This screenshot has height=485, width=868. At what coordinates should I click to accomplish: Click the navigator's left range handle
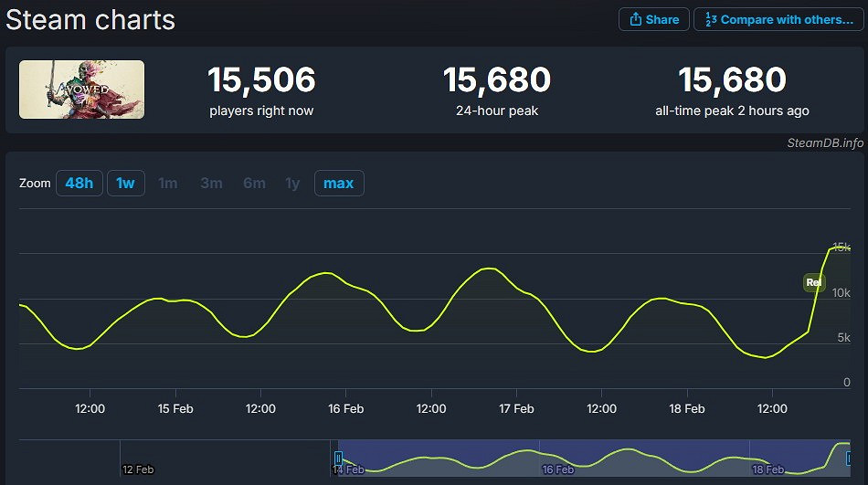pos(338,458)
